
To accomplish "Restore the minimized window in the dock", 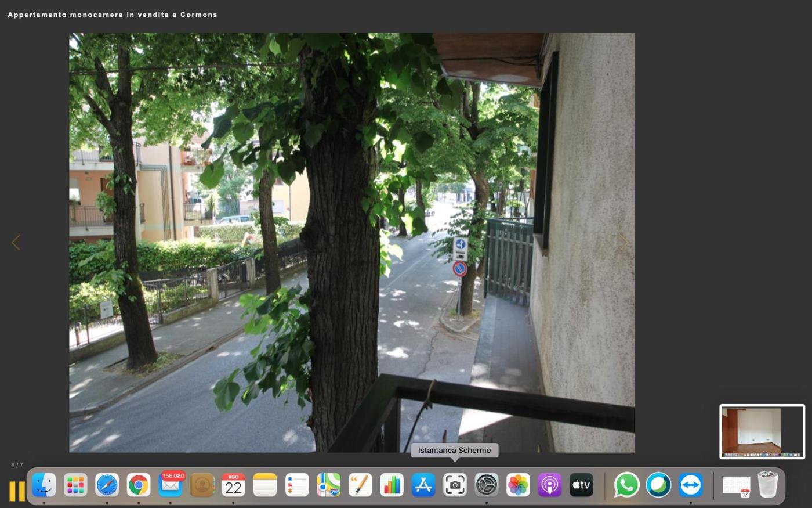I will [x=736, y=485].
